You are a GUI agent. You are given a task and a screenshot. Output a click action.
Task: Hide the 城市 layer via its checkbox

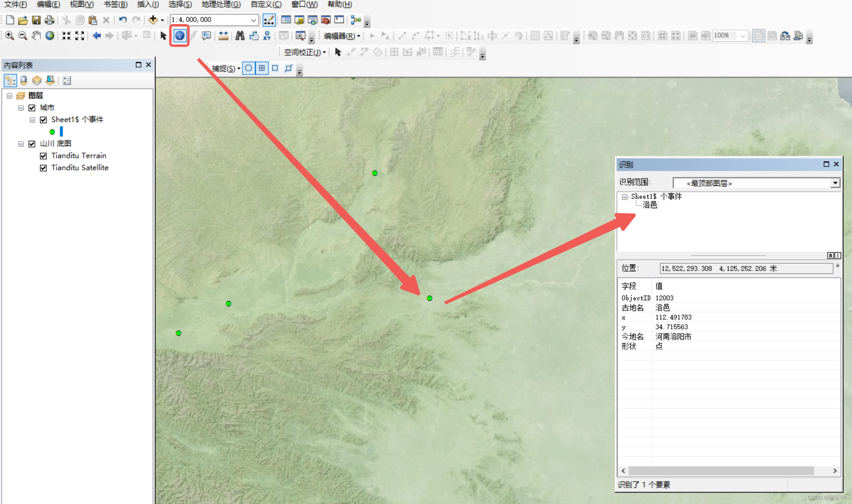(x=32, y=107)
